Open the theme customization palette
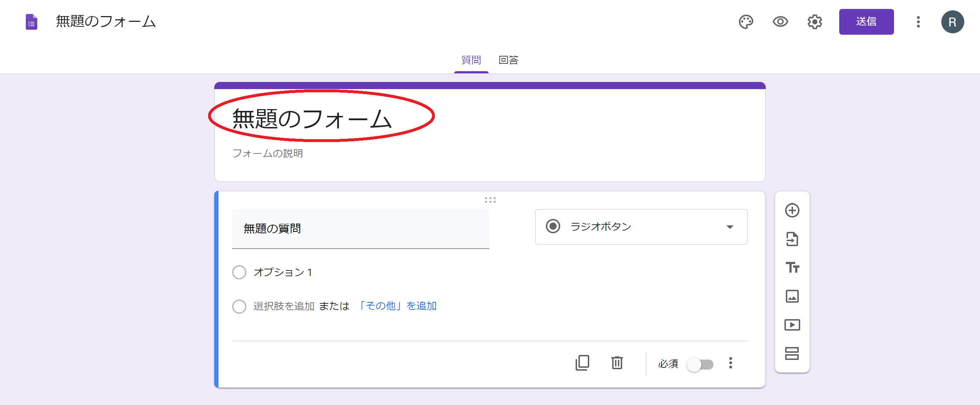980x405 pixels. coord(746,22)
